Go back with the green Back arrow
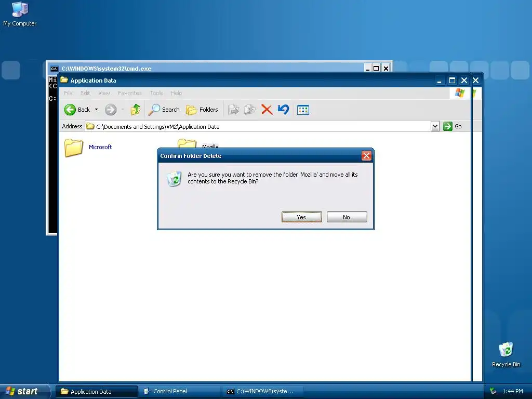This screenshot has width=532, height=399. tap(70, 110)
